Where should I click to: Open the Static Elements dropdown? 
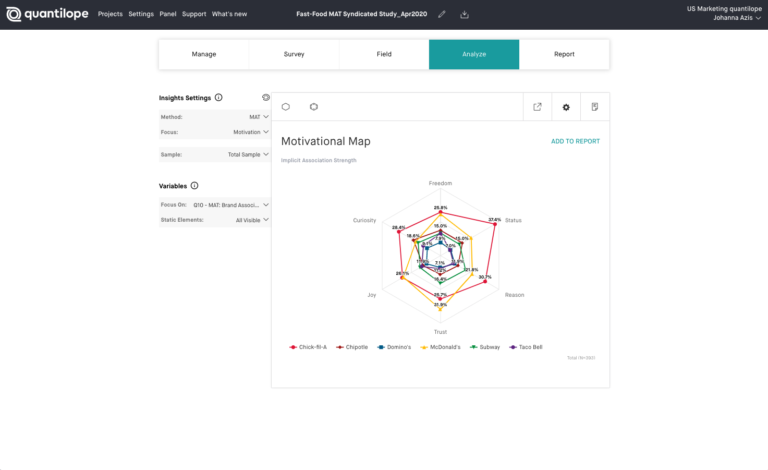(265, 220)
